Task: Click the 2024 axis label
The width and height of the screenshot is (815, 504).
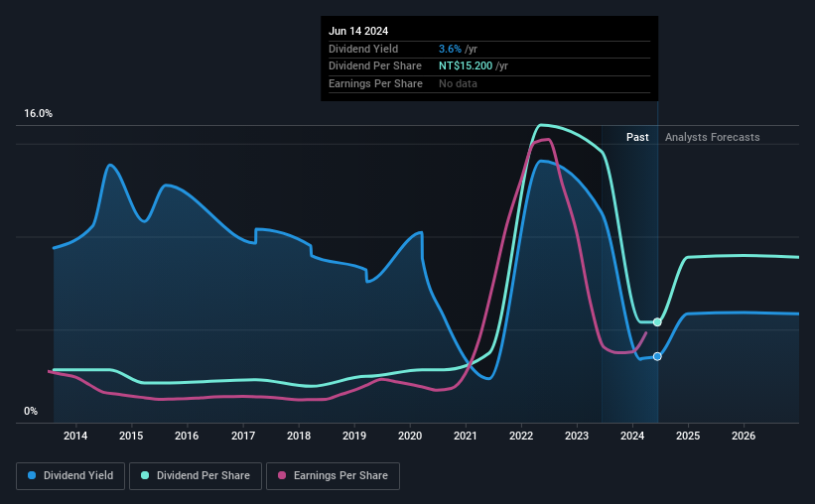Action: pyautogui.click(x=632, y=436)
